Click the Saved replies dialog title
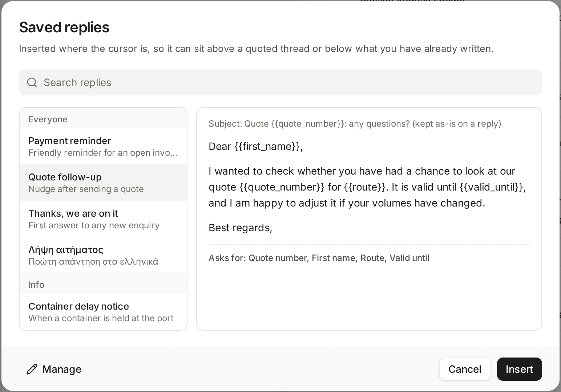The image size is (561, 392). pyautogui.click(x=64, y=27)
